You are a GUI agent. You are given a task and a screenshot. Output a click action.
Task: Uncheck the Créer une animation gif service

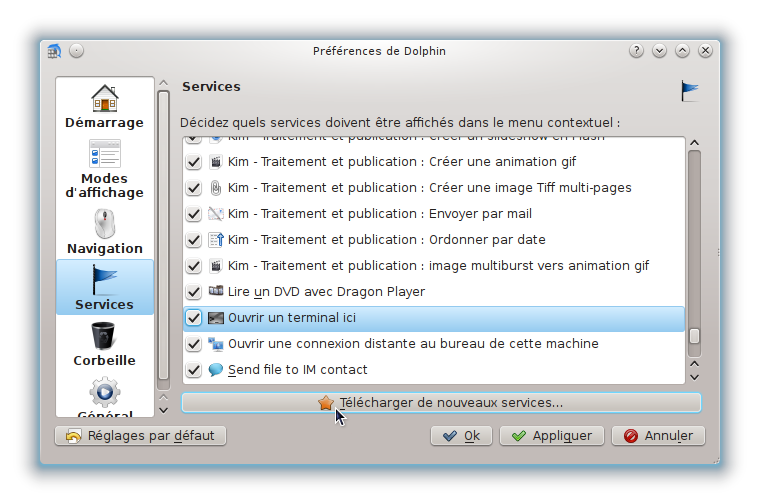click(193, 162)
